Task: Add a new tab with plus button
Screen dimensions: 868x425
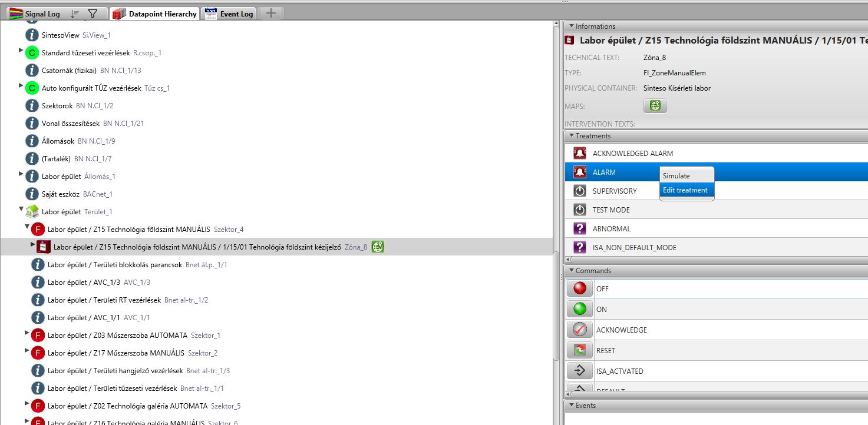Action: pos(270,14)
